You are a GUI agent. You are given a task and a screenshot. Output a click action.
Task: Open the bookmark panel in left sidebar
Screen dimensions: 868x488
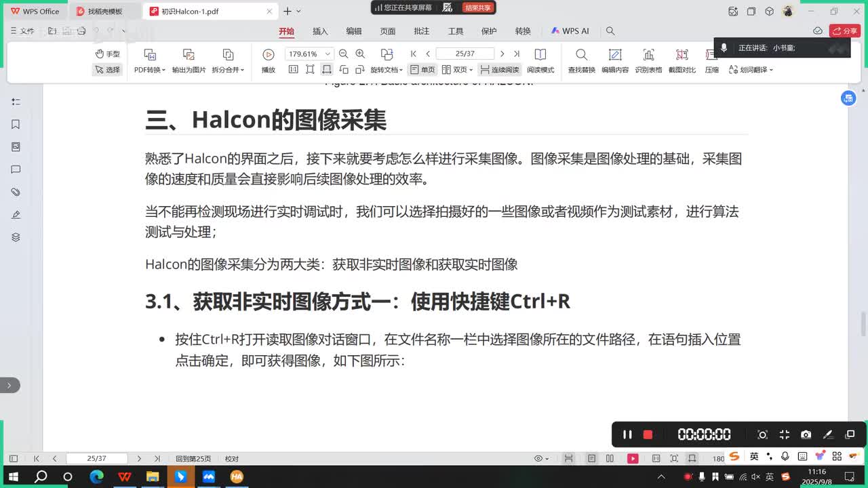point(16,124)
